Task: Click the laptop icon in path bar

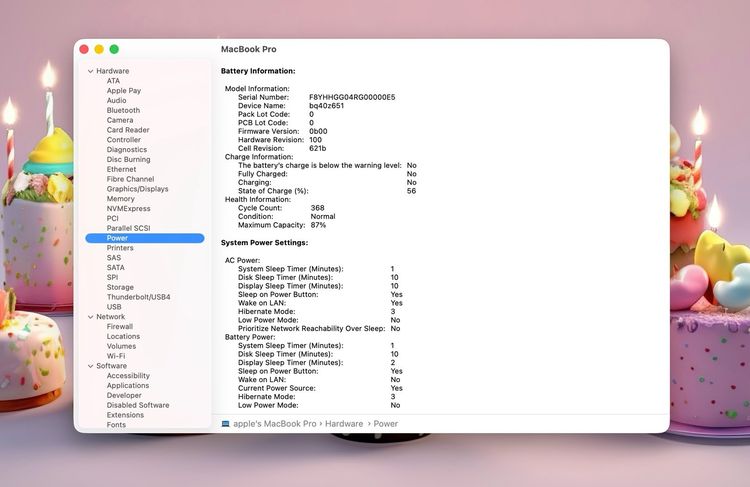Action: (x=225, y=424)
